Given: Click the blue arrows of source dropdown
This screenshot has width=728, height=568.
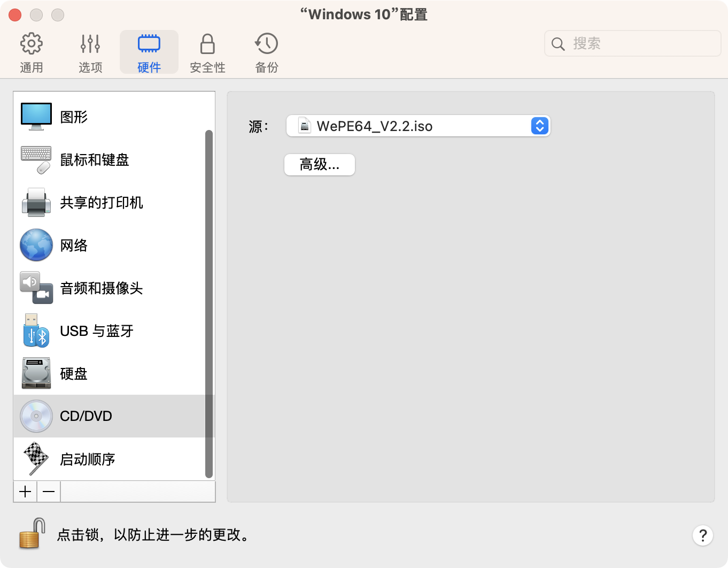Looking at the screenshot, I should click(x=540, y=126).
